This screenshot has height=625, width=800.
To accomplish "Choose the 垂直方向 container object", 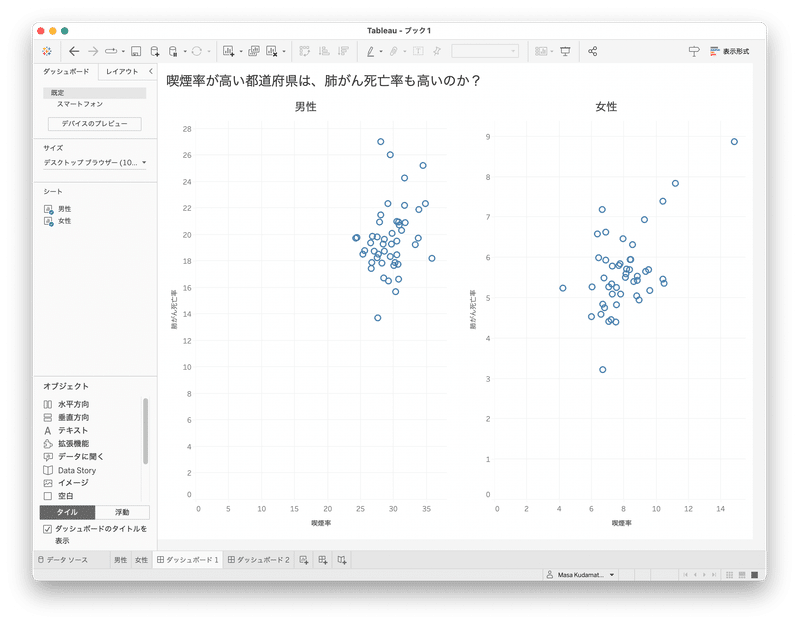I will (66, 417).
